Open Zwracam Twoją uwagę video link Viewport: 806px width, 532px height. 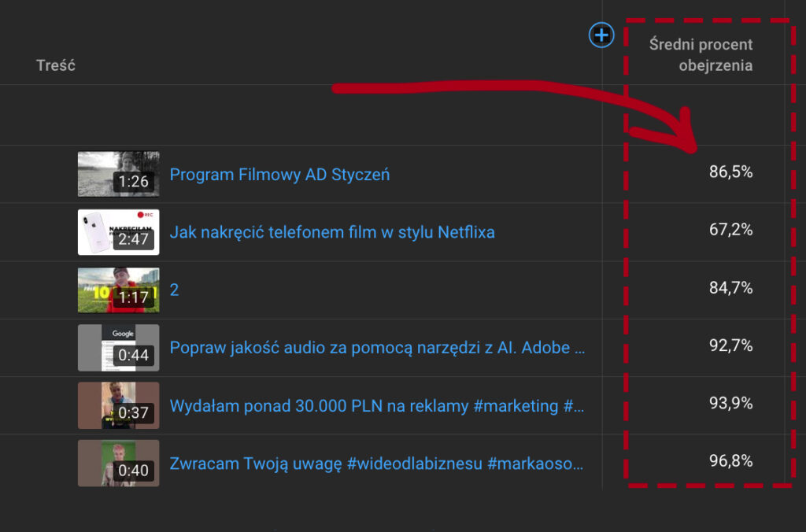coord(377,464)
